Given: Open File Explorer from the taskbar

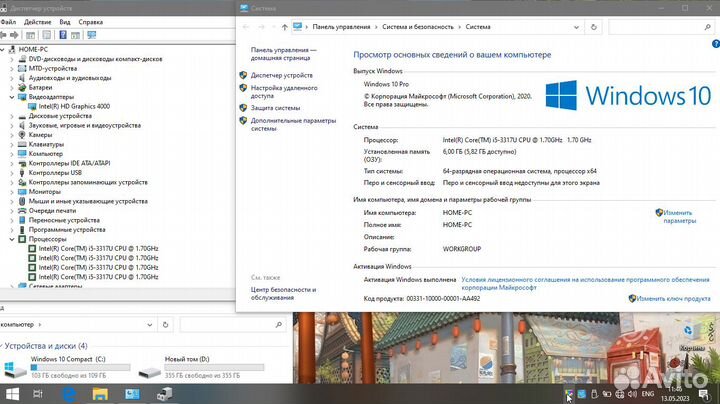Looking at the screenshot, I should click(100, 394).
